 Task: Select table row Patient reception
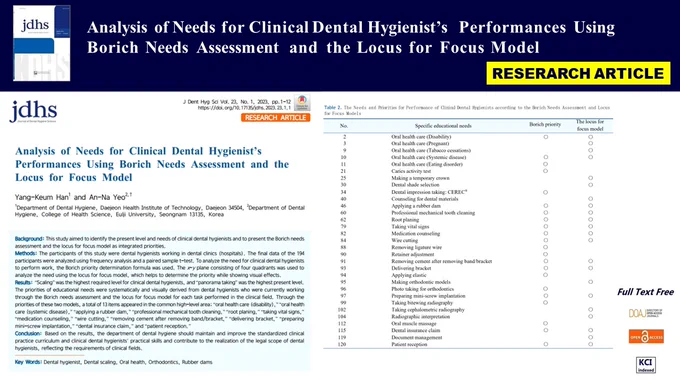468,344
